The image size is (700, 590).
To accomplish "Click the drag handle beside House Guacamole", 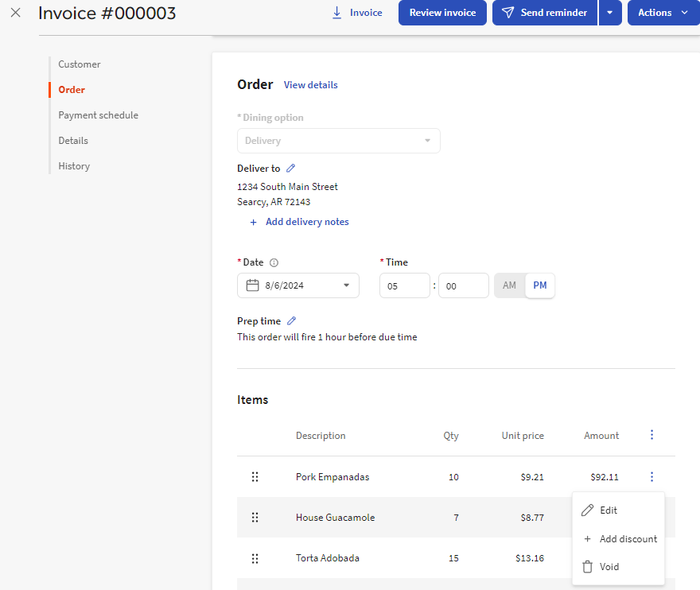I will (255, 517).
